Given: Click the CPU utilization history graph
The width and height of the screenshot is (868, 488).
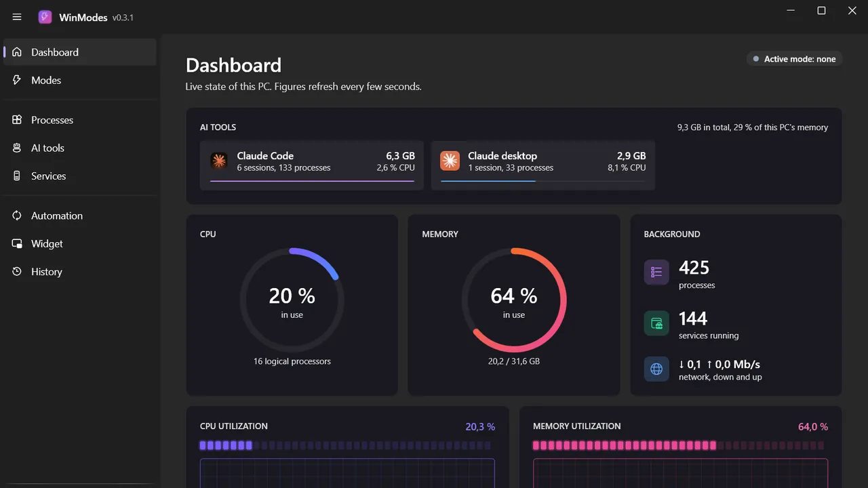Looking at the screenshot, I should point(347,473).
